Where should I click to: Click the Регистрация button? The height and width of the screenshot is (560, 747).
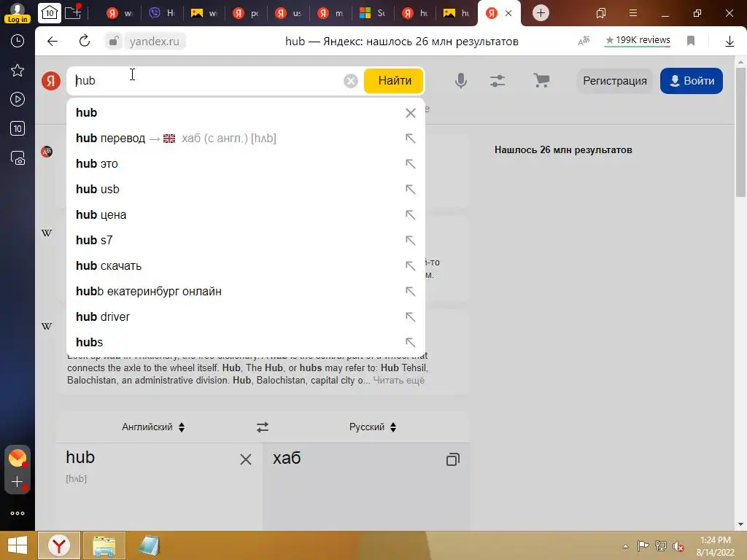(614, 81)
